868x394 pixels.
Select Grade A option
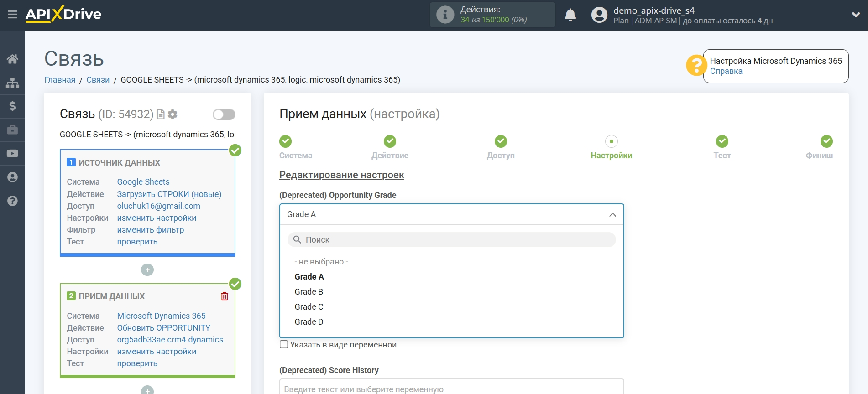309,277
